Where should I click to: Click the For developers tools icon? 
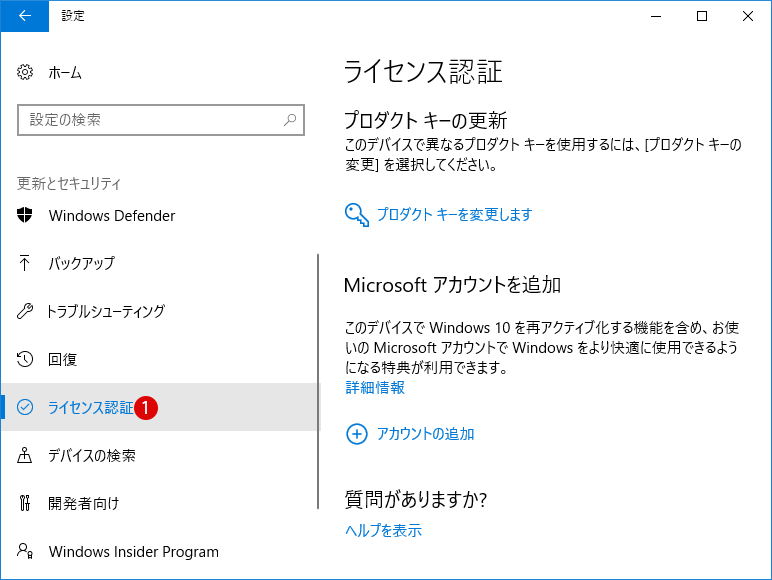click(x=25, y=503)
